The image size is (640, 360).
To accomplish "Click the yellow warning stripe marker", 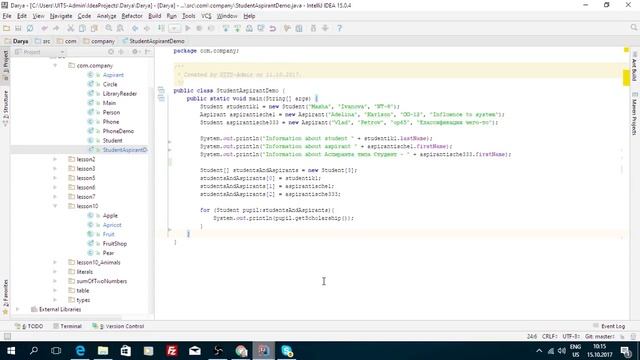I will coord(626,78).
